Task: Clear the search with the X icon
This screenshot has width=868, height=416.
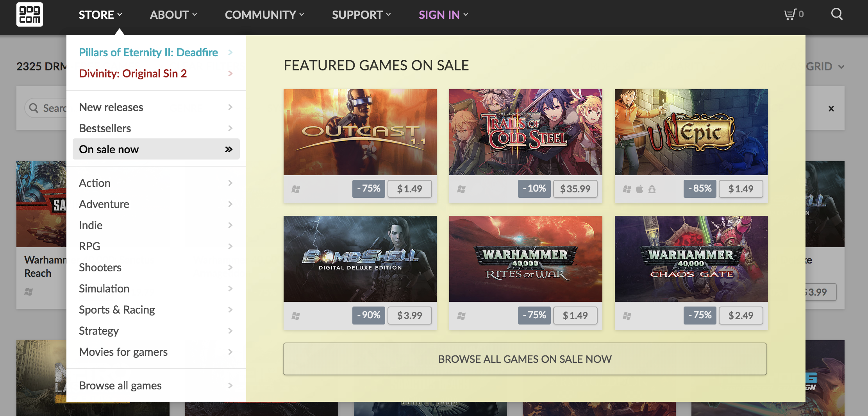Action: point(831,109)
